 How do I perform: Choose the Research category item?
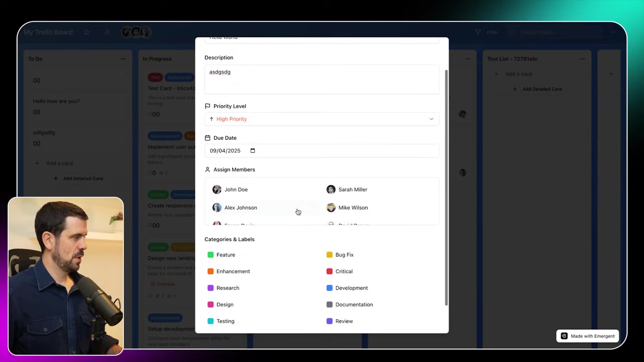(x=227, y=288)
